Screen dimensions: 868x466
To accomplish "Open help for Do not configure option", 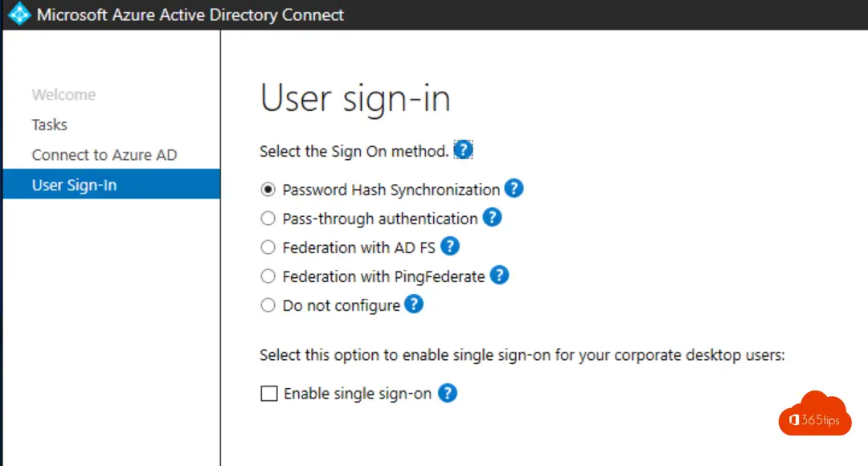I will tap(413, 305).
